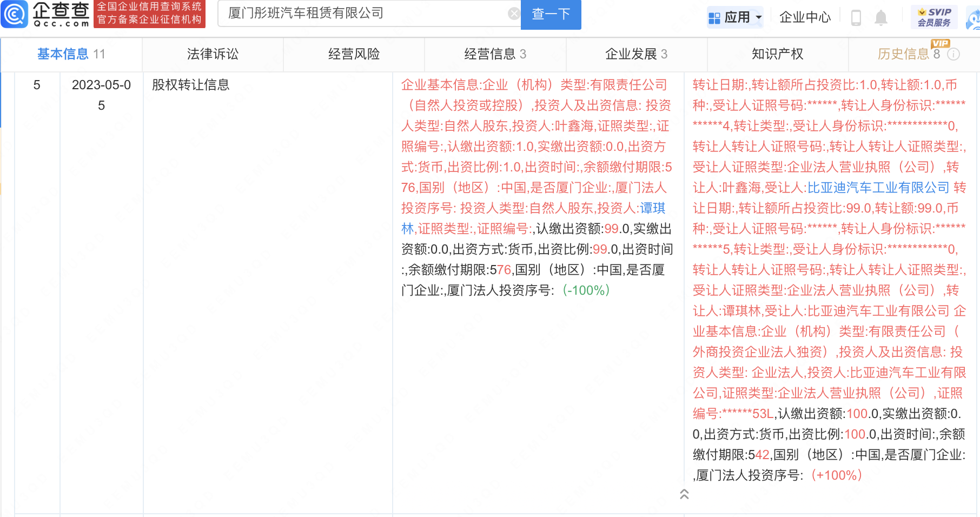Image resolution: width=980 pixels, height=517 pixels.
Task: Switch to the 企业发展 tab
Action: 636,54
